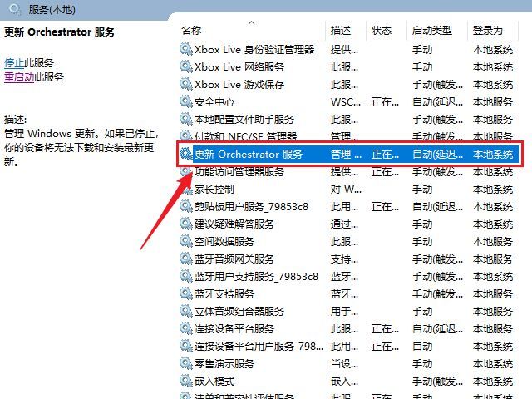Click gear icon beside 安全中心
The width and height of the screenshot is (532, 399).
186,101
